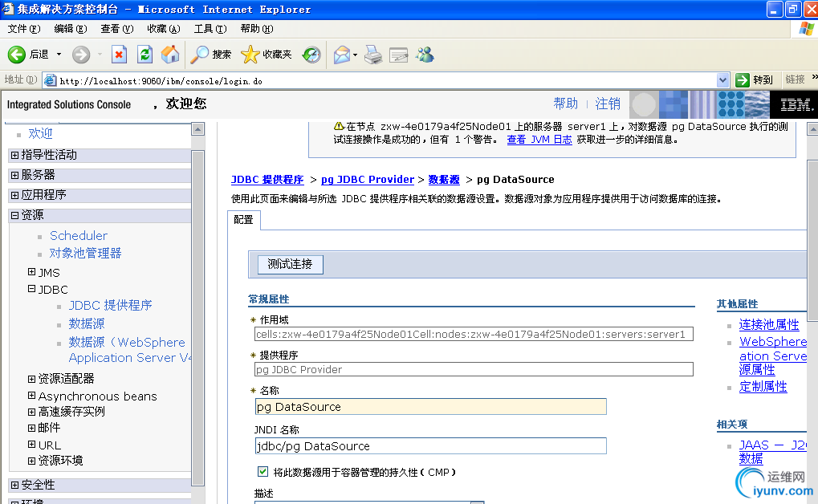
Task: Expand the 高速缓存实例 node
Action: (x=32, y=412)
